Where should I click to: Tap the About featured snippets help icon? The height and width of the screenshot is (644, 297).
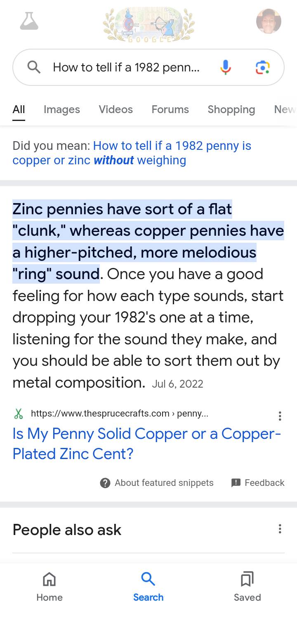[x=105, y=483]
